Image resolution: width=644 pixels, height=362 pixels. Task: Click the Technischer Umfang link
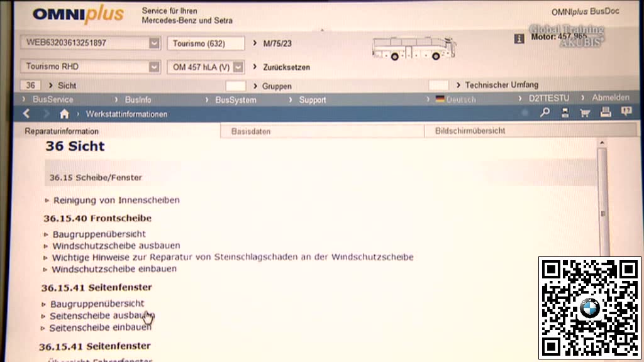coord(501,85)
